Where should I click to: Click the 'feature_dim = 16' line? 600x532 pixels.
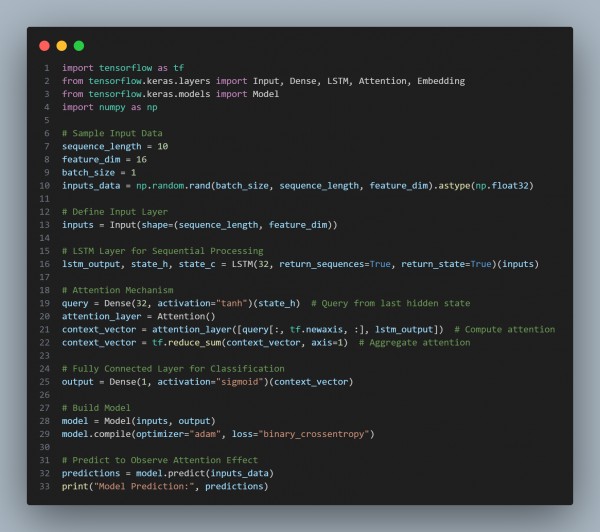104,160
